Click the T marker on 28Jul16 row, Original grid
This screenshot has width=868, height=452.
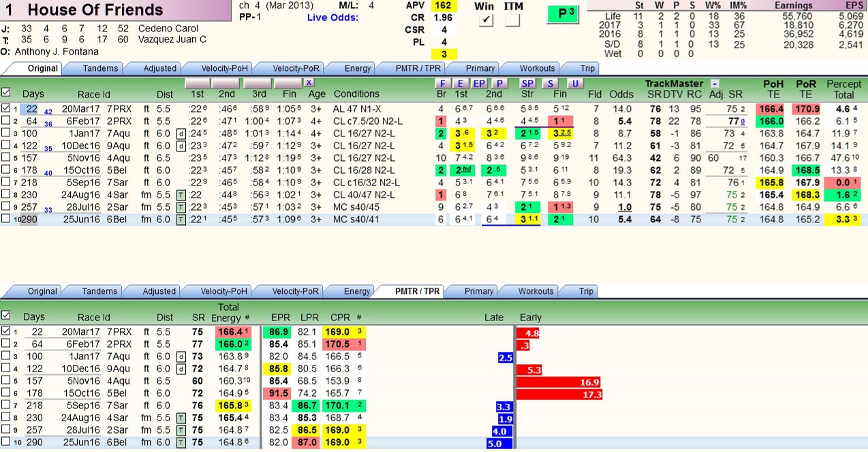coord(181,207)
